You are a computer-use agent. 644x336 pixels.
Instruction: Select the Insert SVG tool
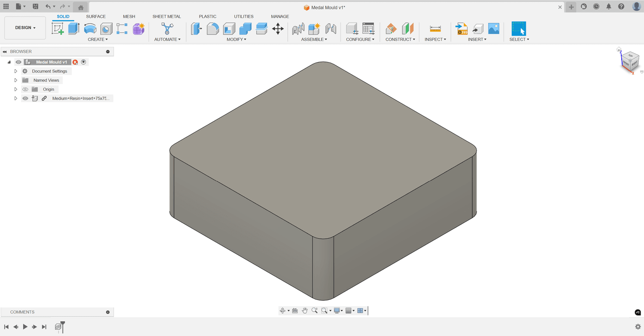pyautogui.click(x=462, y=29)
